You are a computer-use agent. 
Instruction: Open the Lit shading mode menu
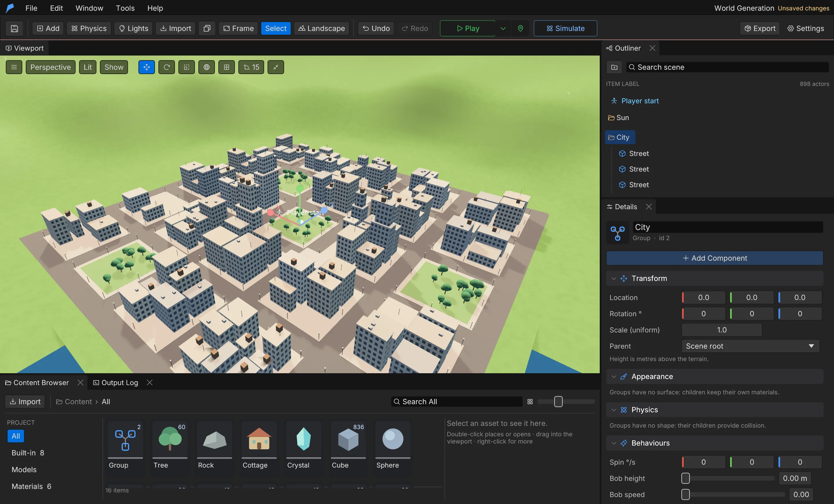[x=88, y=67]
